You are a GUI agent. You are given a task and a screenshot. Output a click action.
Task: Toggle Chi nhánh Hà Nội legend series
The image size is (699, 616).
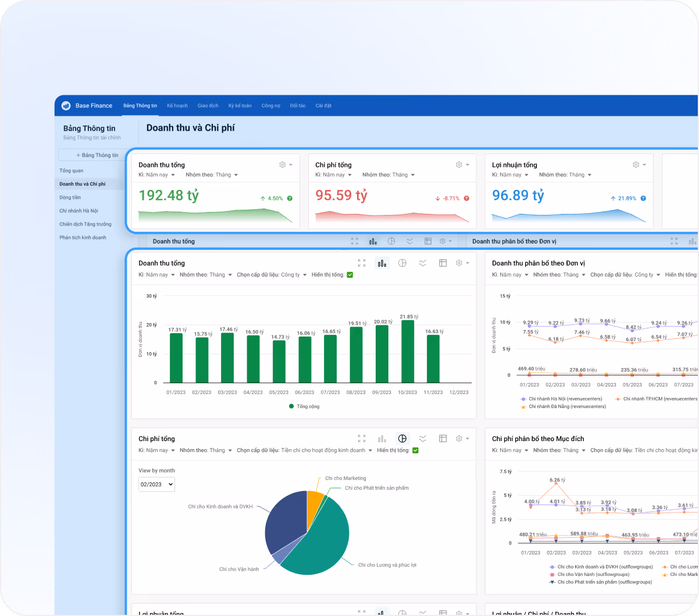point(561,399)
